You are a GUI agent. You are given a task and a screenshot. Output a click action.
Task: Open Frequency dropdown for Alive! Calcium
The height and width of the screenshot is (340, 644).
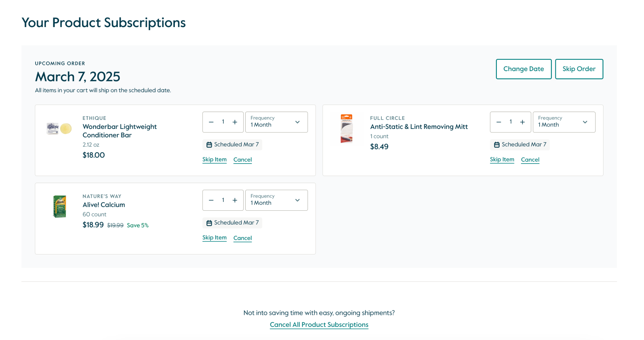coord(276,200)
